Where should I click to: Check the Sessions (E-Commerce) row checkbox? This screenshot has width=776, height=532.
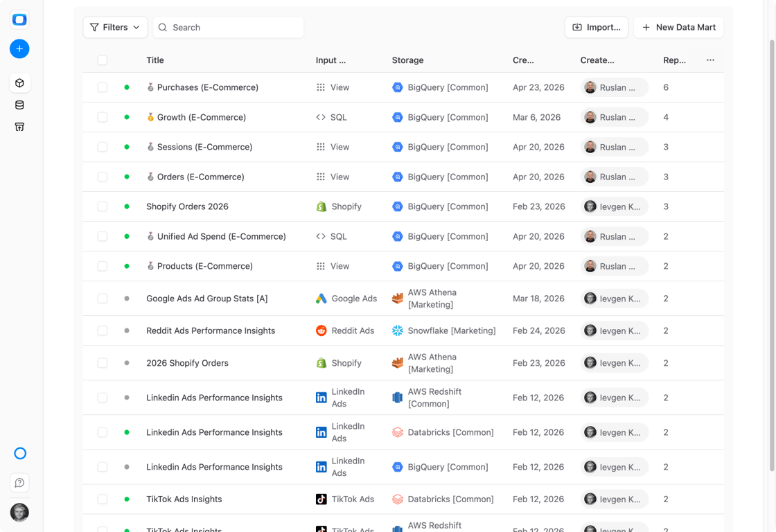coord(103,147)
